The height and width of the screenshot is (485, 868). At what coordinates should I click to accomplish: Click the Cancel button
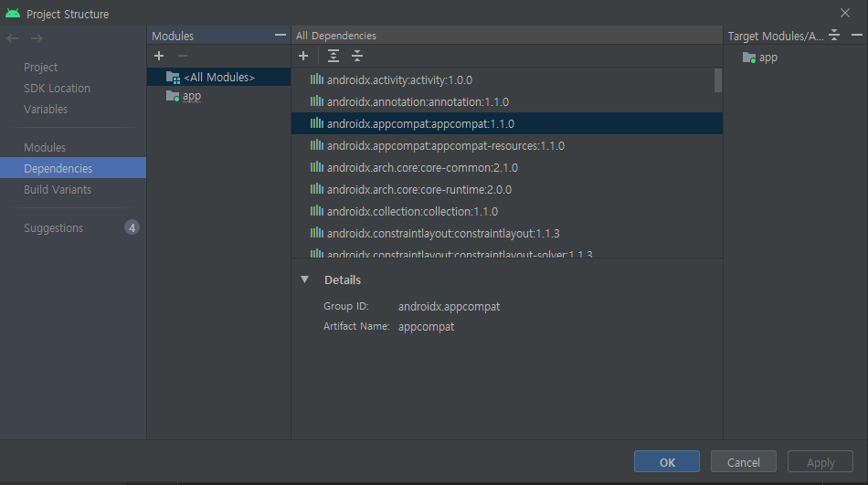click(743, 462)
